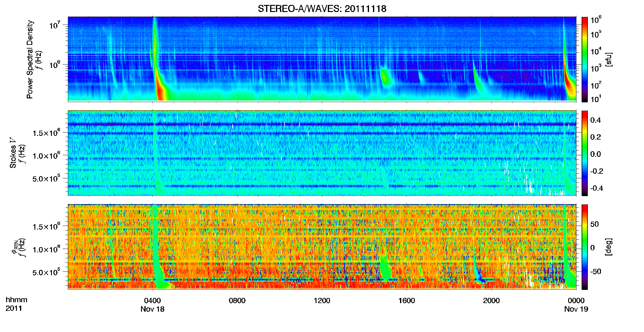
Task: Click the 5.0×10^5 tick label of the φRTN panel
Action: click(46, 272)
